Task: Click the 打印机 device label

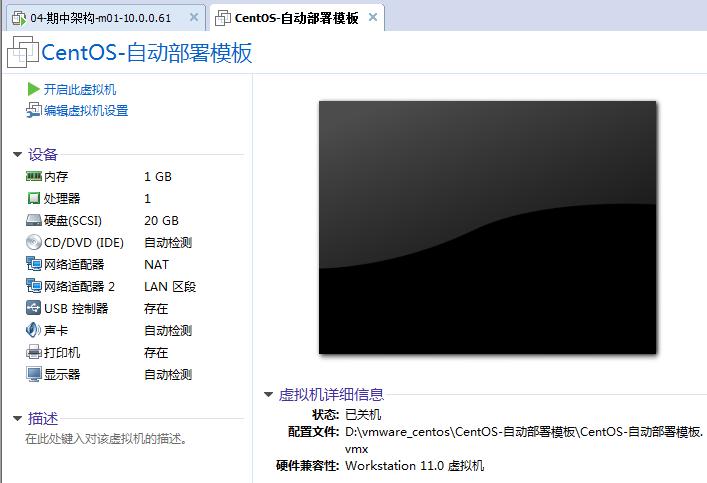Action: coord(62,352)
